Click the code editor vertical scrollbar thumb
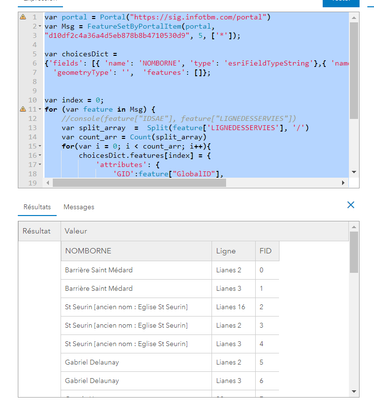The height and width of the screenshot is (400, 374). pos(354,70)
